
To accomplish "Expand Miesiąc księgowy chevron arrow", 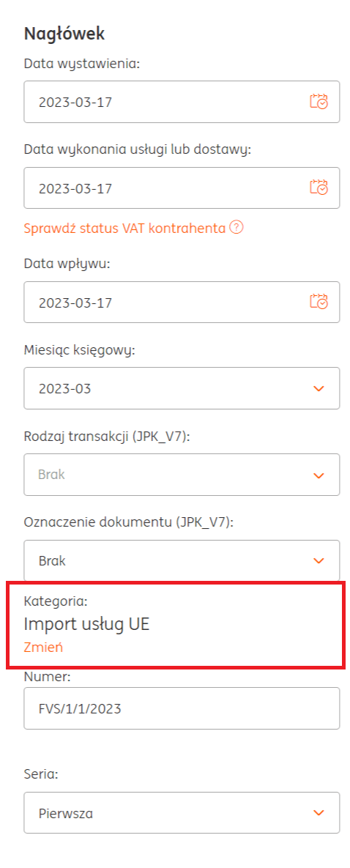I will click(319, 389).
